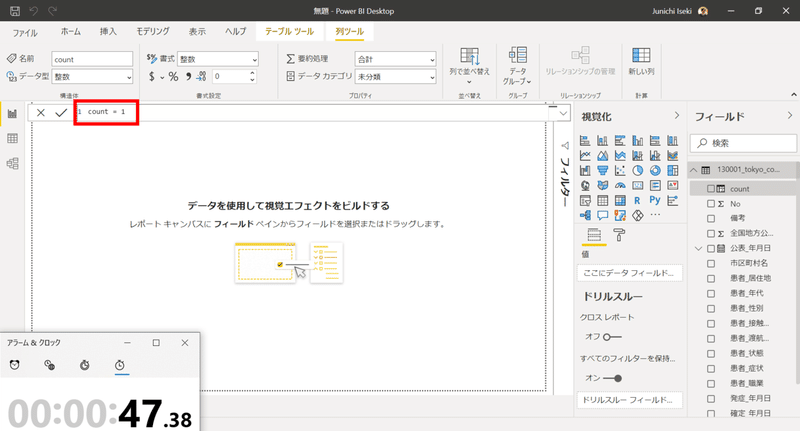The width and height of the screenshot is (800, 431).
Task: Click 新しい列 button
Action: pos(641,62)
